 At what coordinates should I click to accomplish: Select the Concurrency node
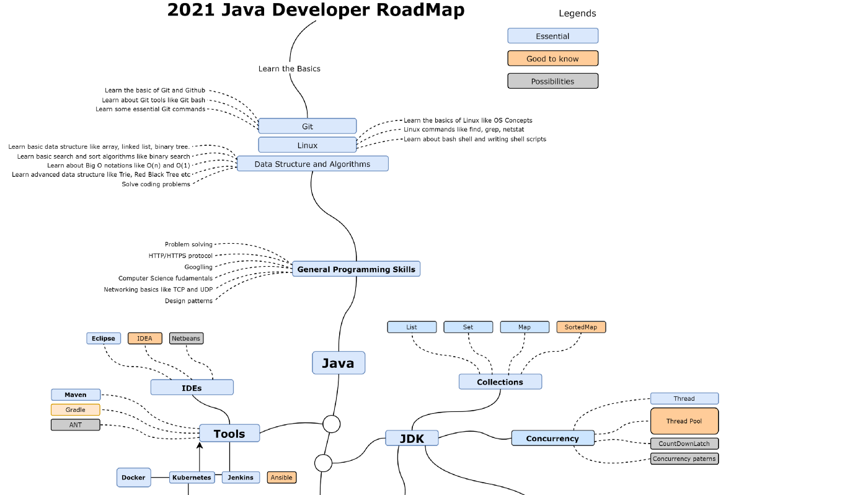coord(552,438)
